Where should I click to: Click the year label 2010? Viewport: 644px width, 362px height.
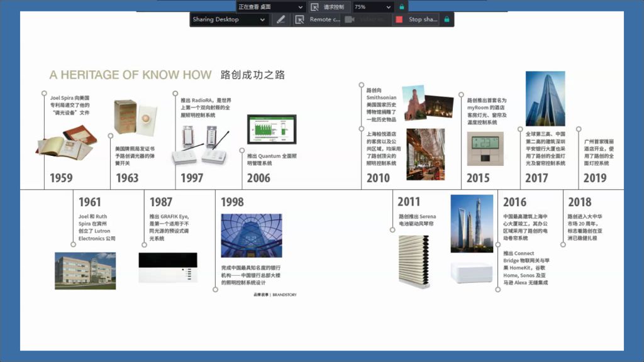[378, 178]
